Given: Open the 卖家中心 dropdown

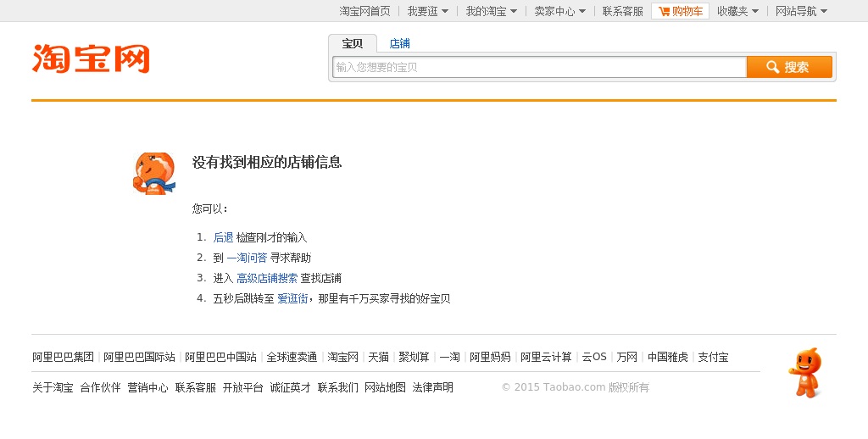Looking at the screenshot, I should 559,11.
